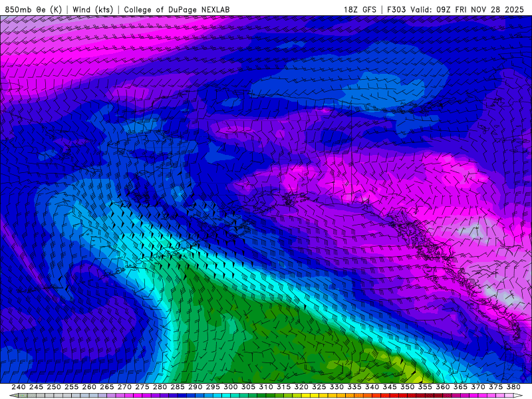
Task: Click the 240 value on color scale
Action: coord(19,387)
